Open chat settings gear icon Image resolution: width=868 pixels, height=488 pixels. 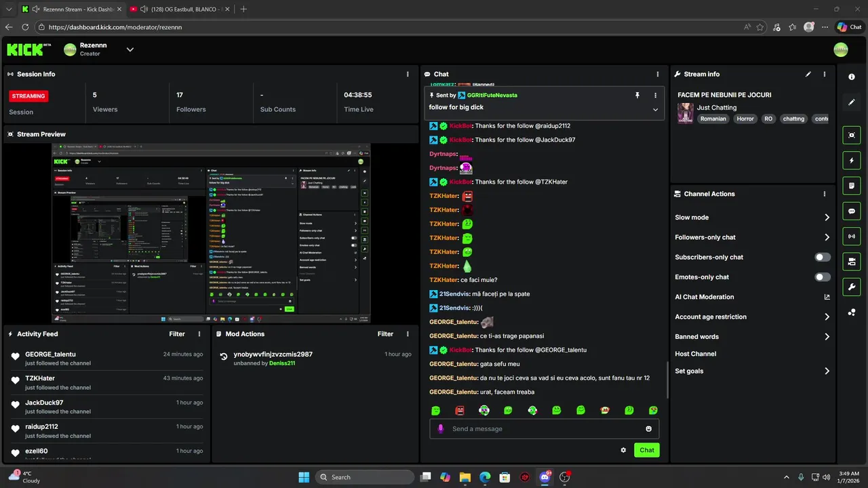[x=623, y=450]
